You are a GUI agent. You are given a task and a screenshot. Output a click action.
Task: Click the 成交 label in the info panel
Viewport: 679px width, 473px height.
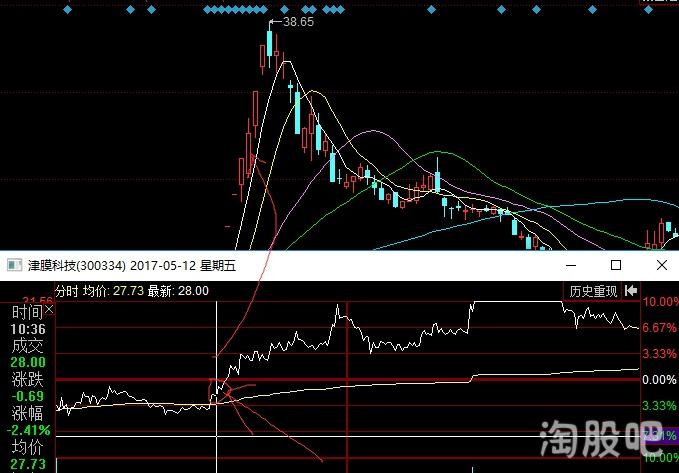(28, 346)
